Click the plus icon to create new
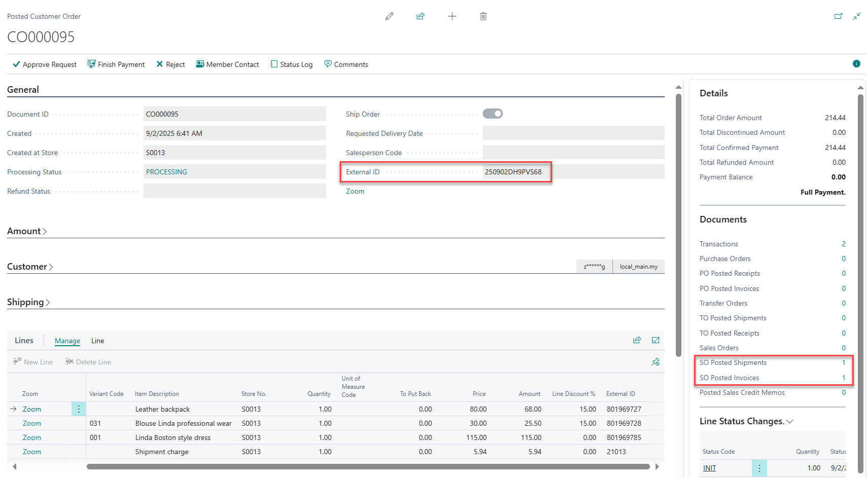This screenshot has height=478, width=868. pos(452,16)
